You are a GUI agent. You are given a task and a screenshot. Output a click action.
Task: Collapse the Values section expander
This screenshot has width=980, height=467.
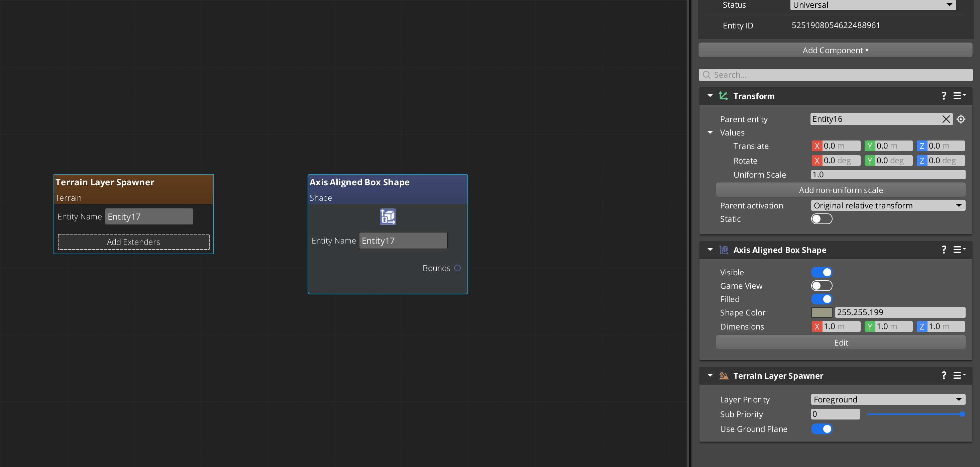click(710, 132)
